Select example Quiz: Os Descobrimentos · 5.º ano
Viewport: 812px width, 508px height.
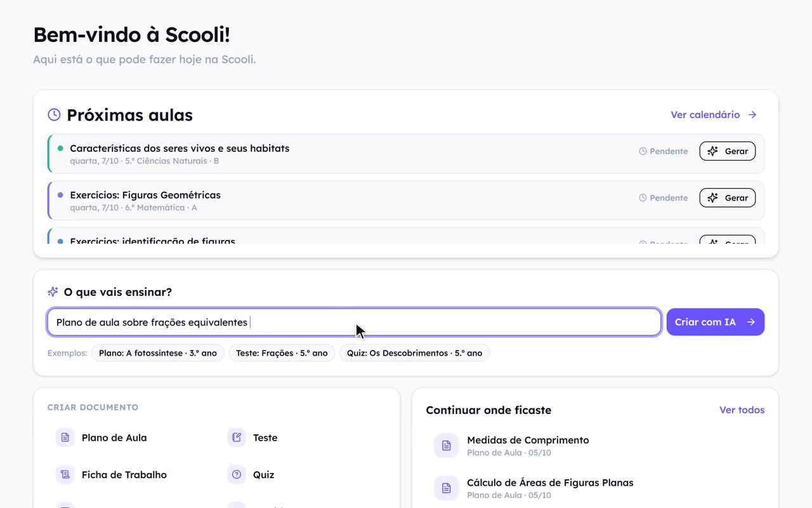414,353
